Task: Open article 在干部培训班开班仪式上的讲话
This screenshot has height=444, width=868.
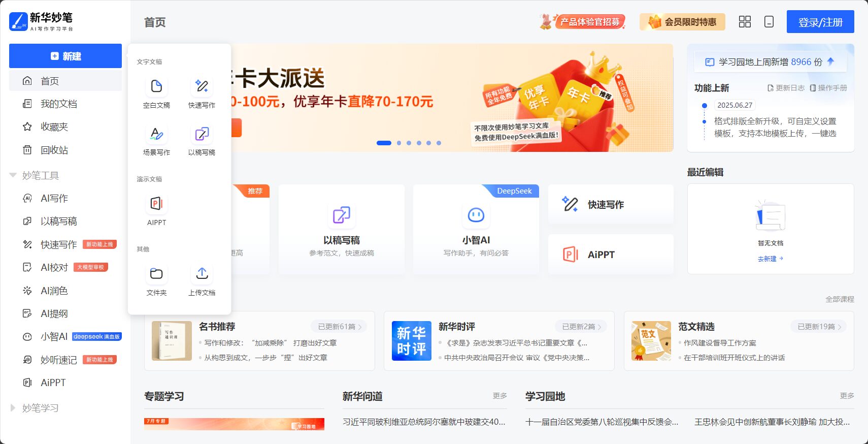Action: pyautogui.click(x=734, y=358)
